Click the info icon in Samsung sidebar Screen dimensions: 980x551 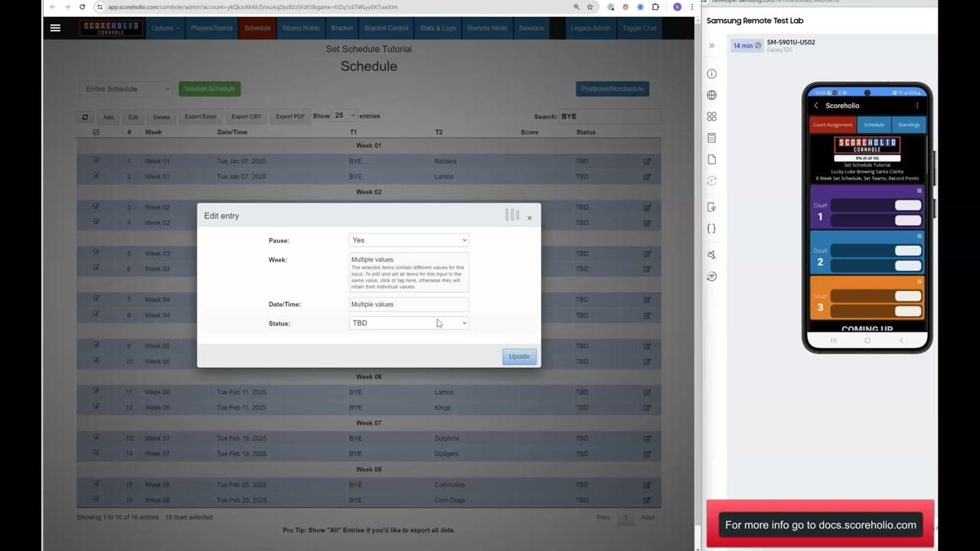pos(712,74)
